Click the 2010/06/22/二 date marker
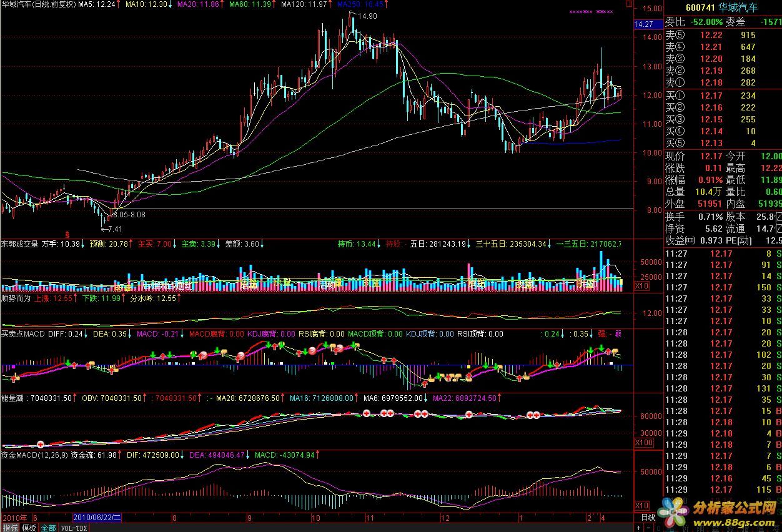 (x=97, y=518)
